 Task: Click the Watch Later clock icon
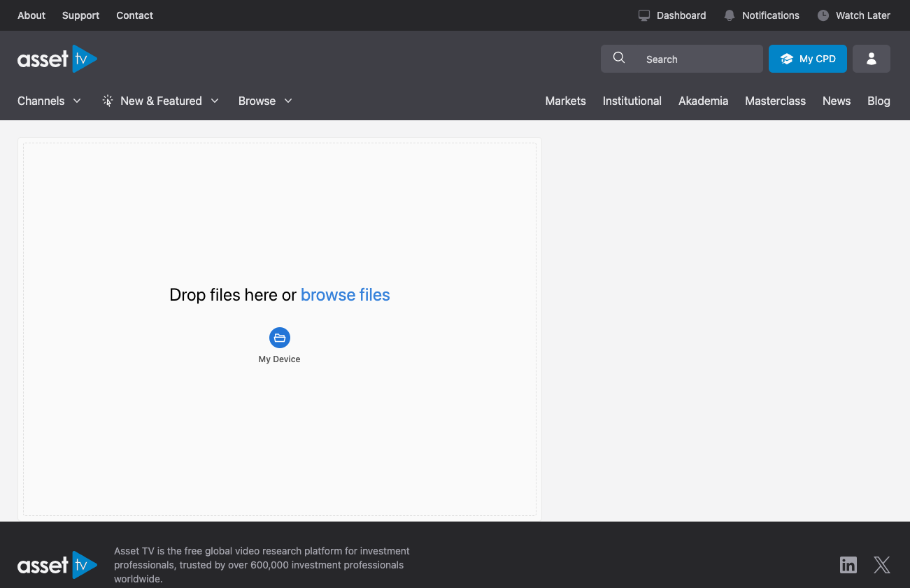pyautogui.click(x=823, y=15)
